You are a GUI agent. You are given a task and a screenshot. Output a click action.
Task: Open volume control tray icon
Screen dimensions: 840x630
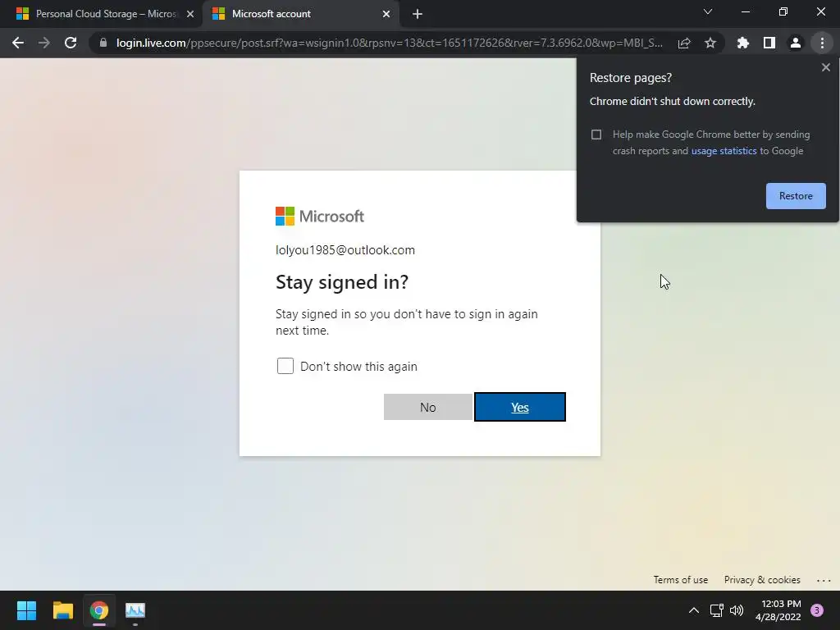tap(737, 610)
